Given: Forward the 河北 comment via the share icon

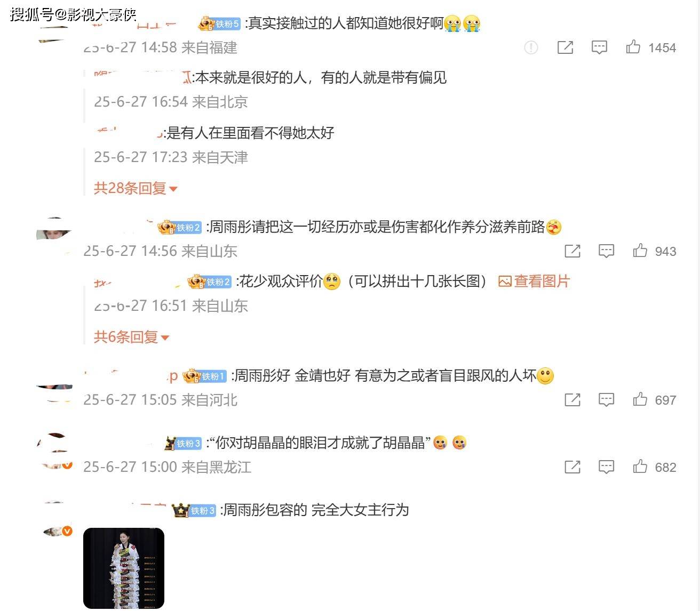Looking at the screenshot, I should click(x=572, y=400).
